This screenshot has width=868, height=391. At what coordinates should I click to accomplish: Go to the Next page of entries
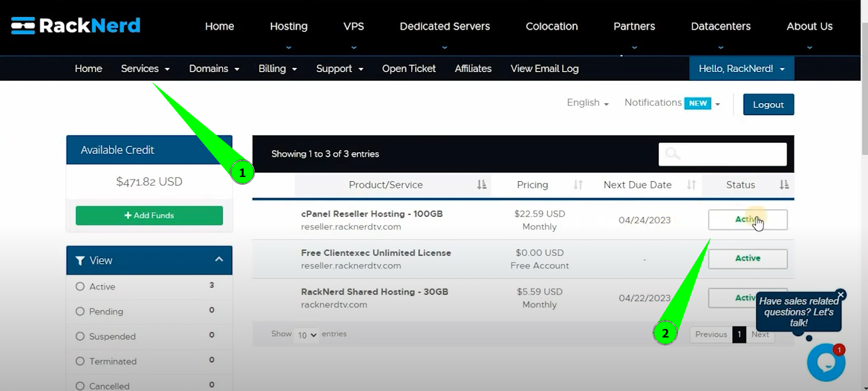[x=760, y=335]
